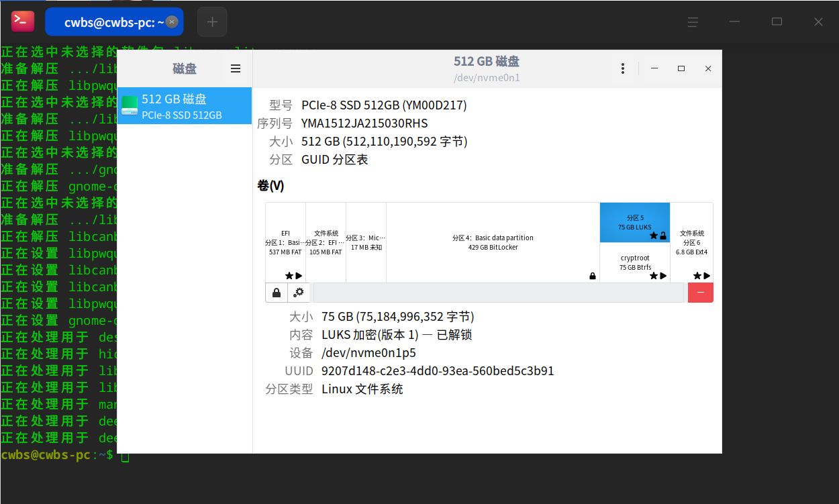Viewport: 839px width, 504px height.
Task: Maximize the Disks window
Action: coord(681,68)
